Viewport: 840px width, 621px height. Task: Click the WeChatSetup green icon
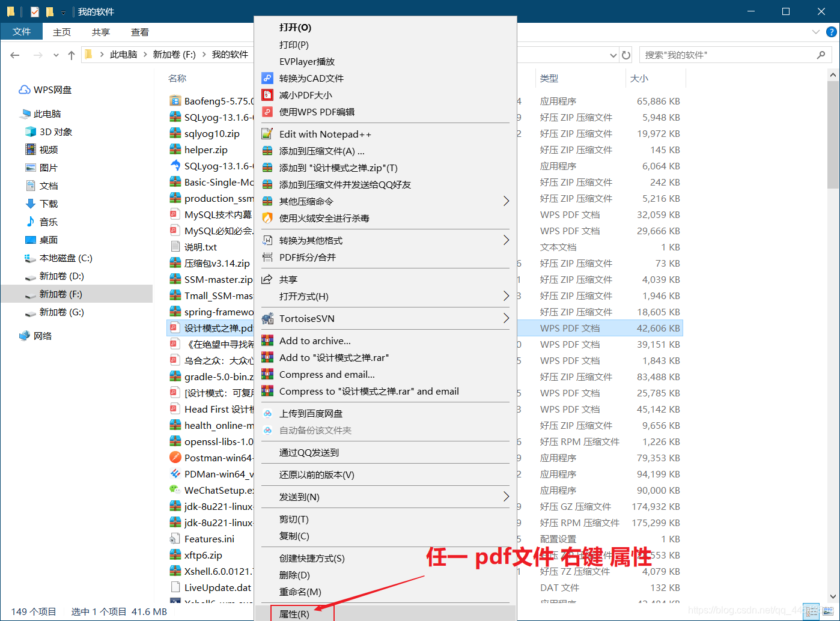pyautogui.click(x=175, y=490)
